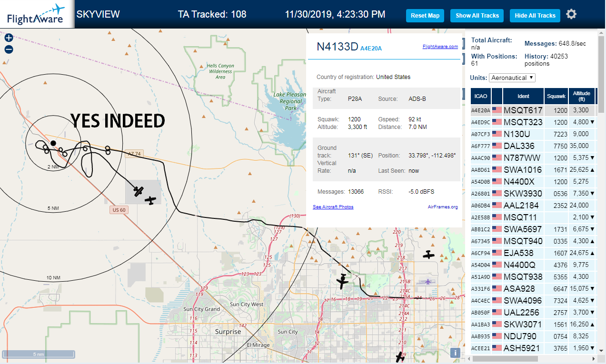
Task: Sort table by ICAO column header
Action: click(481, 96)
